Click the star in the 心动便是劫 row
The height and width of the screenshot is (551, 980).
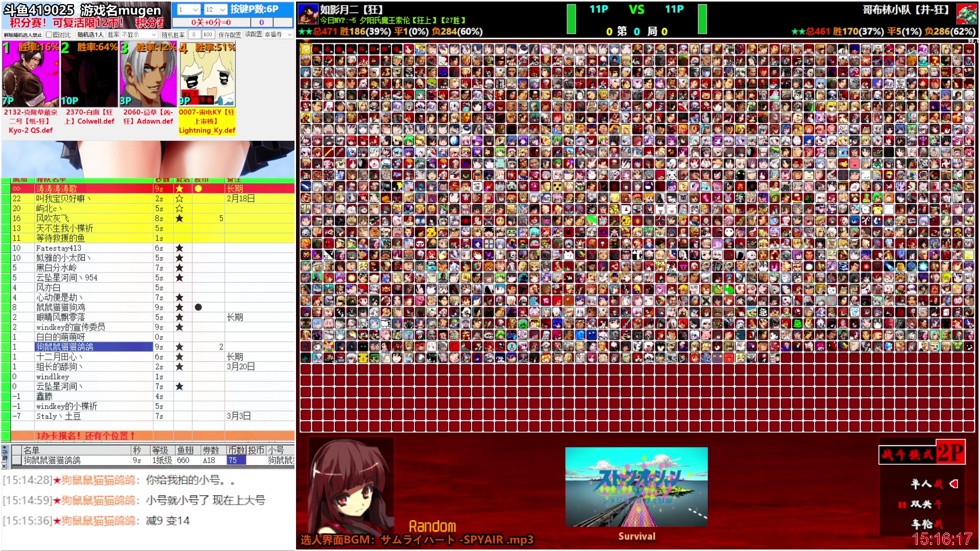[179, 297]
